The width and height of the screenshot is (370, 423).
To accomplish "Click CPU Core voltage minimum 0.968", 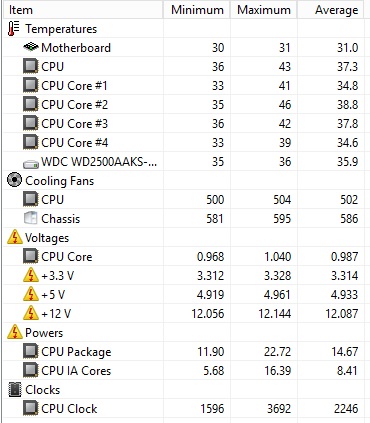I will 211,257.
